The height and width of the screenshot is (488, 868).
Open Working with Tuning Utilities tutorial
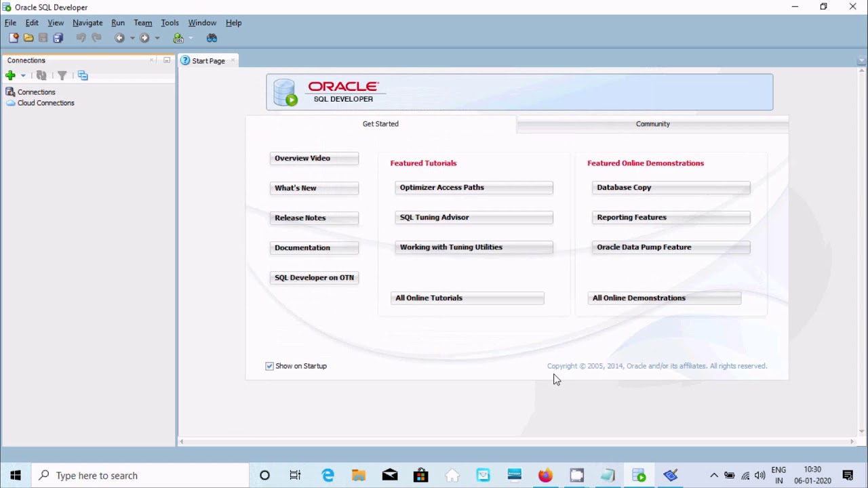(x=474, y=247)
